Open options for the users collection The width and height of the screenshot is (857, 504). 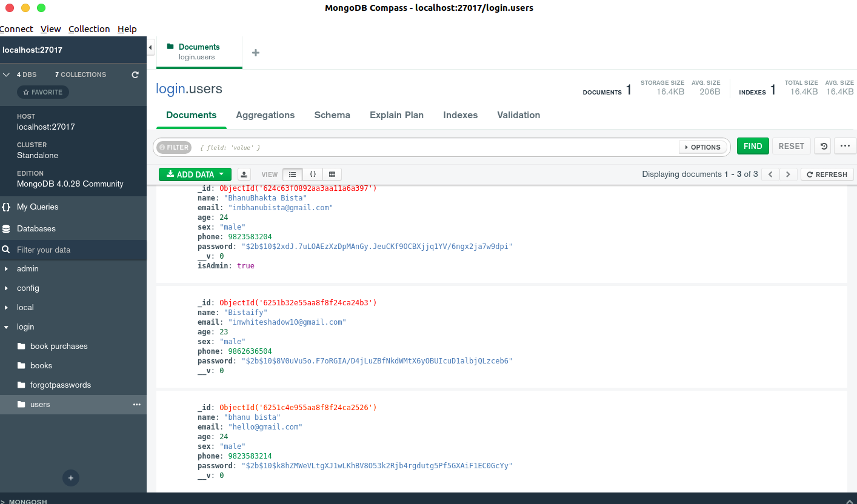pos(136,404)
